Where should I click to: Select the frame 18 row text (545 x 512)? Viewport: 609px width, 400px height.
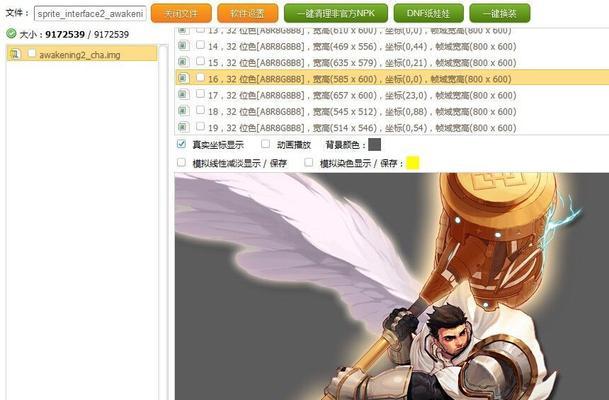pyautogui.click(x=362, y=112)
